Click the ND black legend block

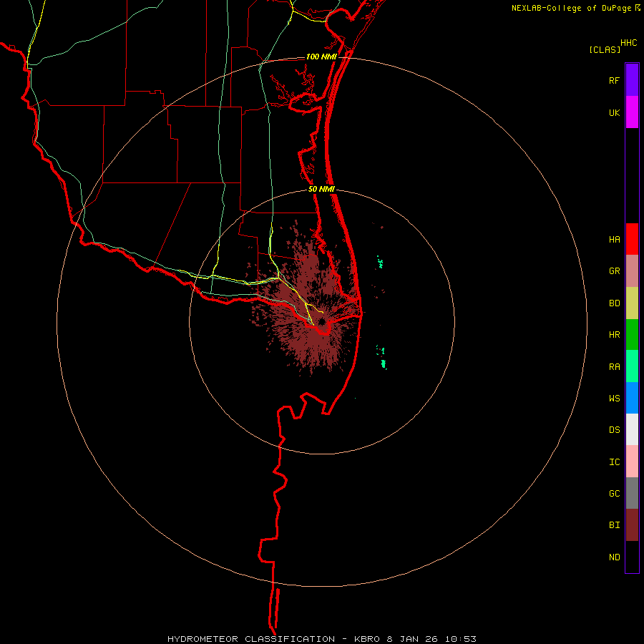coord(632,557)
